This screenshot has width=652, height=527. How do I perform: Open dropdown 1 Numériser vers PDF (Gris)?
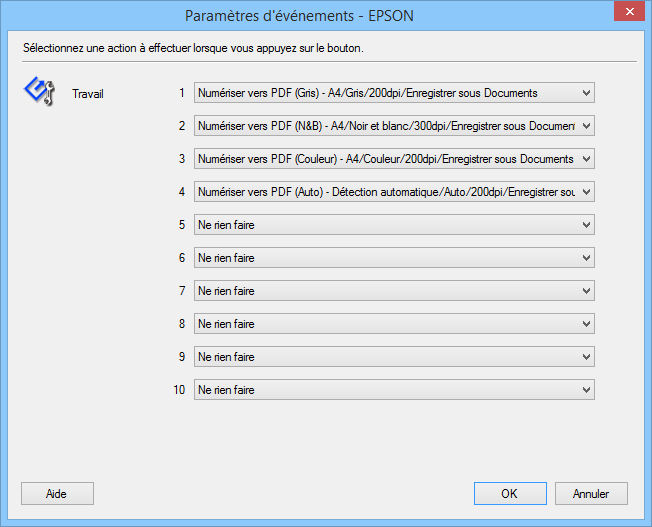(394, 93)
